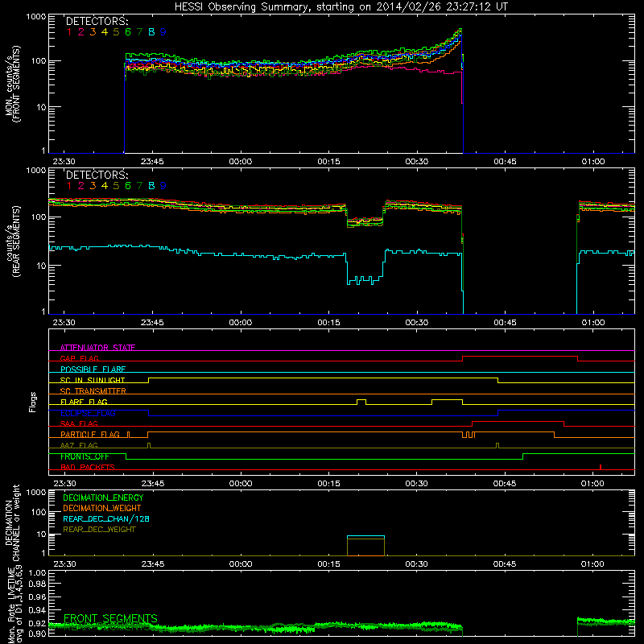
Task: Select the FLARE_FLAG label
Action: [x=84, y=402]
